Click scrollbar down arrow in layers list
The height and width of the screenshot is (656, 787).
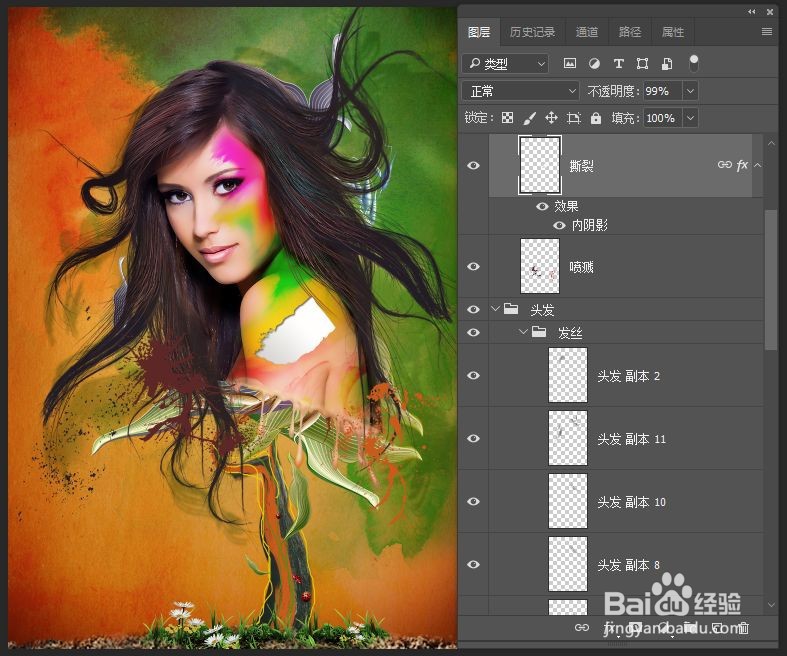click(x=771, y=605)
